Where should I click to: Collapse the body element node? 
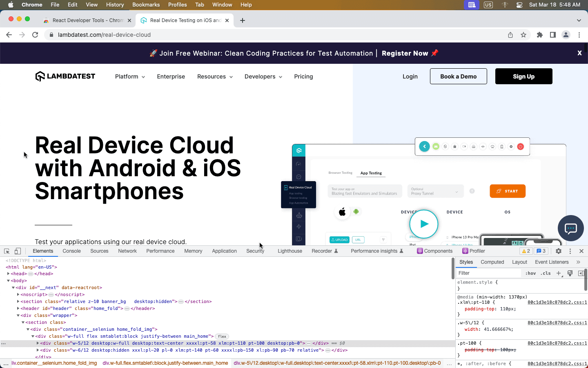8,281
